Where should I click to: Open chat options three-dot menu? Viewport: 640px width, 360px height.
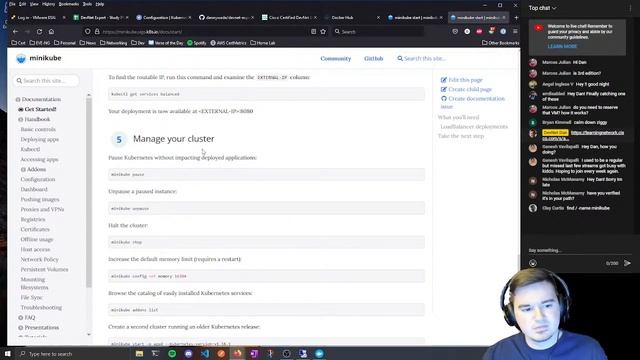coord(631,8)
